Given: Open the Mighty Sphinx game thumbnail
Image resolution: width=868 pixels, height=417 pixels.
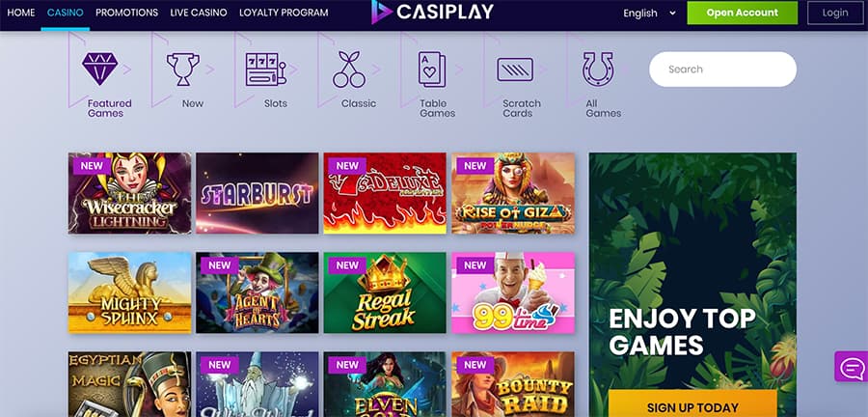Looking at the screenshot, I should pyautogui.click(x=129, y=292).
